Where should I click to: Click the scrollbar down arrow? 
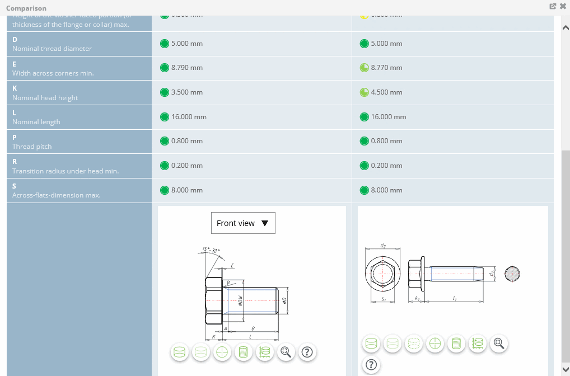pos(566,369)
